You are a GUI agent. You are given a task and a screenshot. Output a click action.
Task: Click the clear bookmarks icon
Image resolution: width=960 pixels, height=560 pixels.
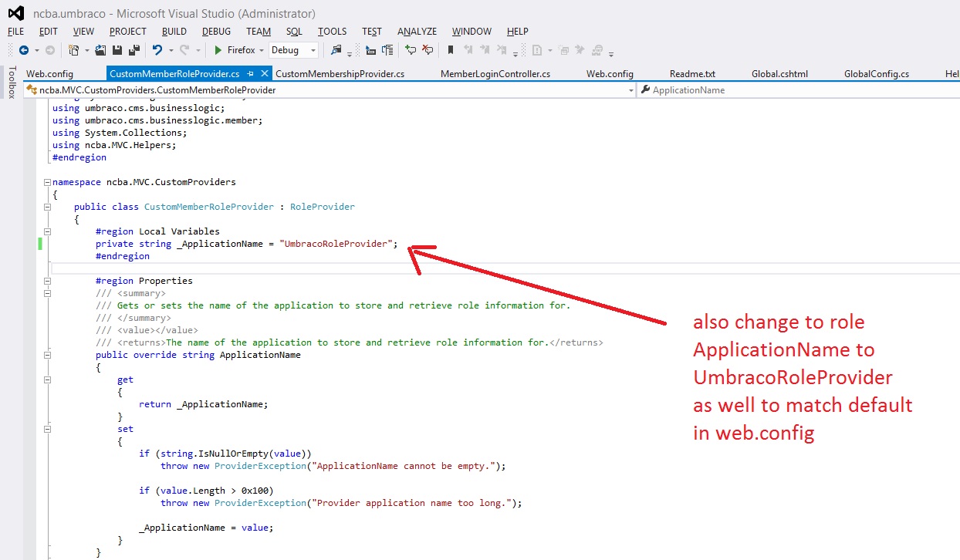click(502, 50)
